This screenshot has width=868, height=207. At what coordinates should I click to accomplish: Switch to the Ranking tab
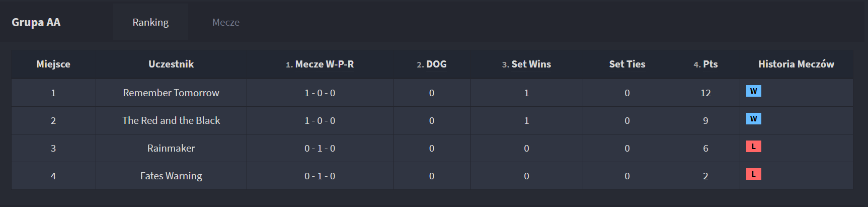pyautogui.click(x=150, y=22)
